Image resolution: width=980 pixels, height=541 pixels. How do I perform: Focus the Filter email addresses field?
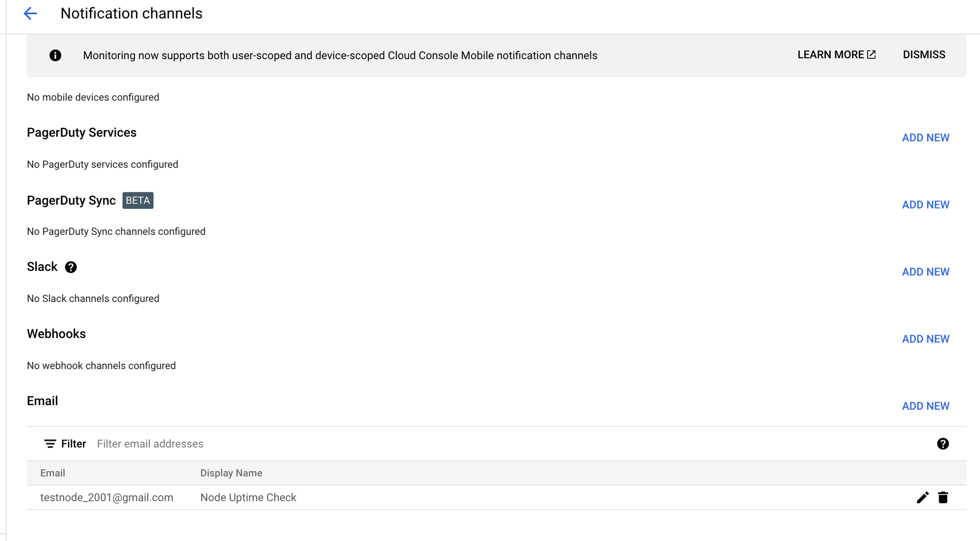point(298,444)
